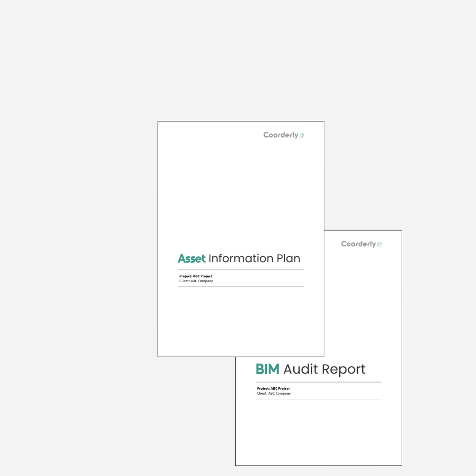Click the Coorderly logo on Asset Information Plan
Screen dimensions: 476x476
click(284, 135)
